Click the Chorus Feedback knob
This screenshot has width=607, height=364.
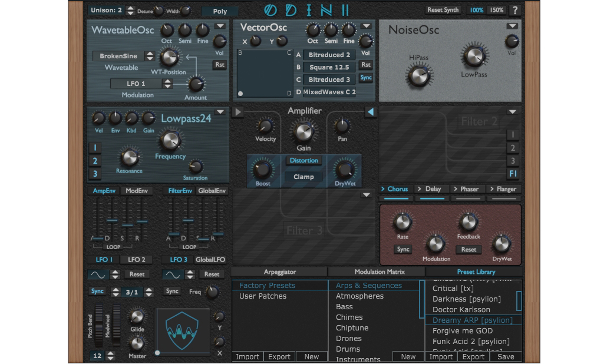pyautogui.click(x=469, y=222)
